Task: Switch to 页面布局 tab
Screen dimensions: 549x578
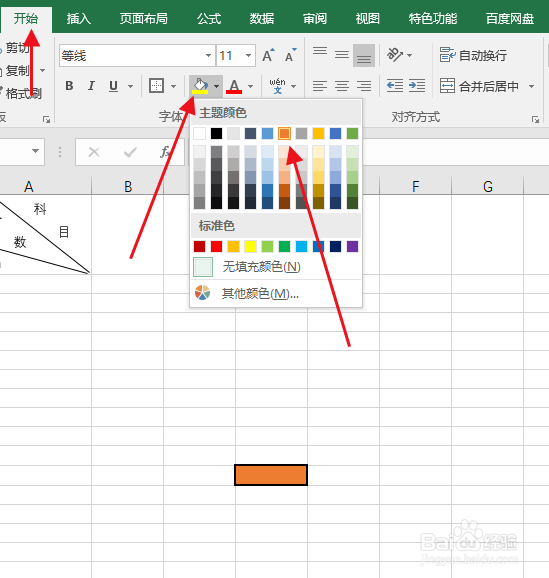Action: click(143, 18)
